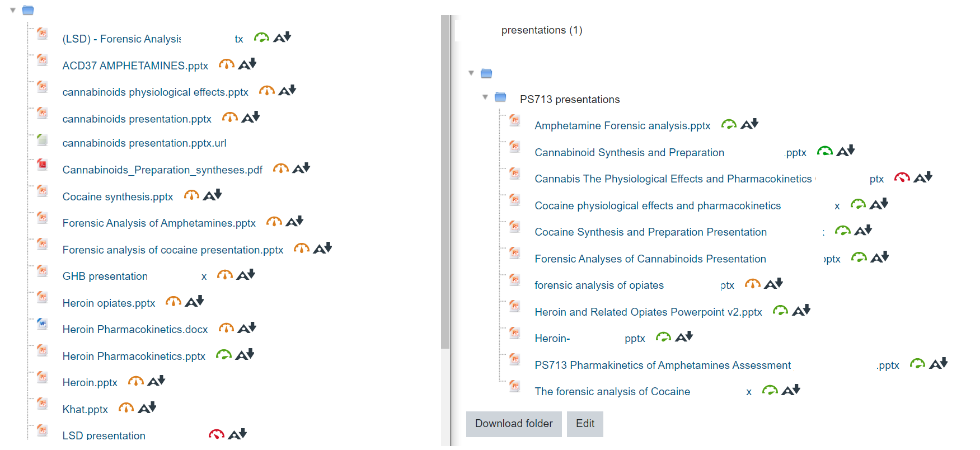Click green gauge beside Heroin Pharmacokinetics.pptx
Viewport: 980px width, 450px height.
pyautogui.click(x=224, y=355)
